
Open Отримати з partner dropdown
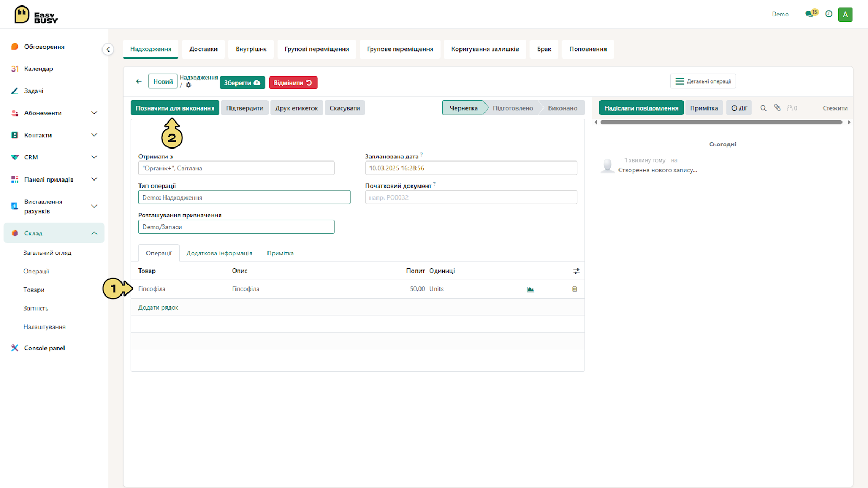coord(236,168)
